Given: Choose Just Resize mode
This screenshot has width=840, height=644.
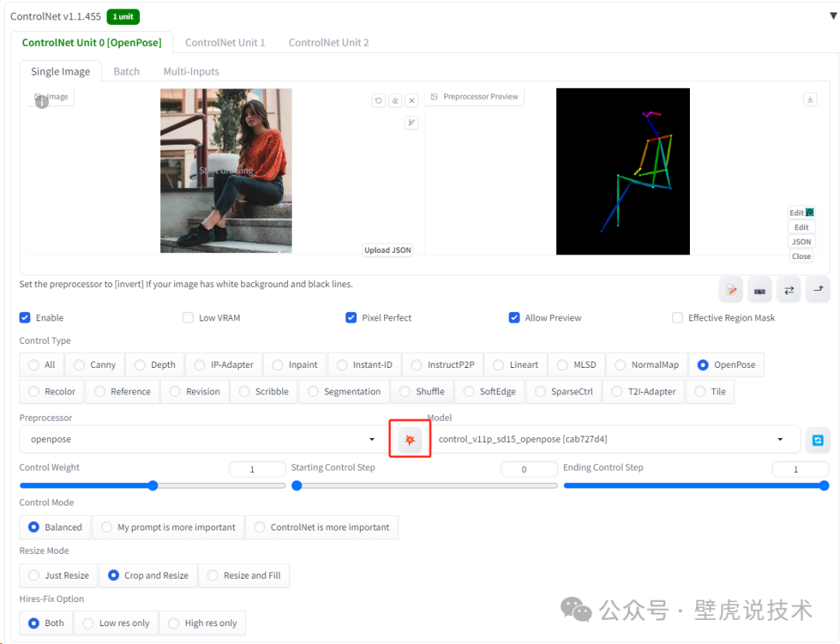Looking at the screenshot, I should pos(59,576).
